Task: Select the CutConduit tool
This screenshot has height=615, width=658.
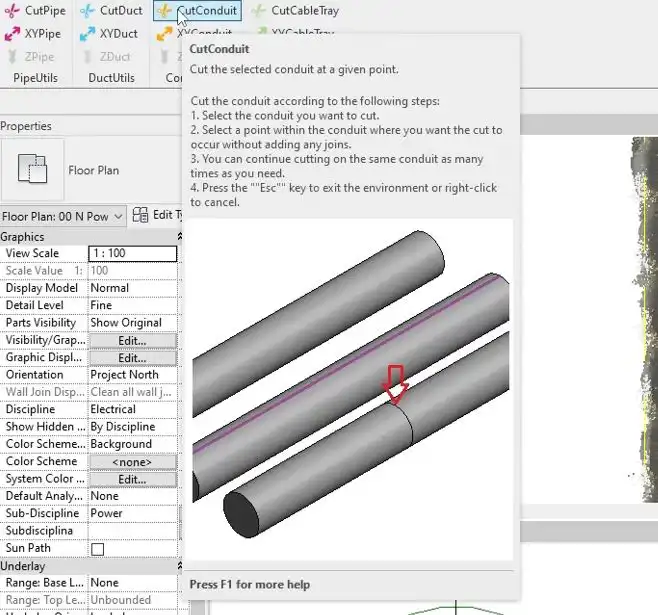Action: 197,10
